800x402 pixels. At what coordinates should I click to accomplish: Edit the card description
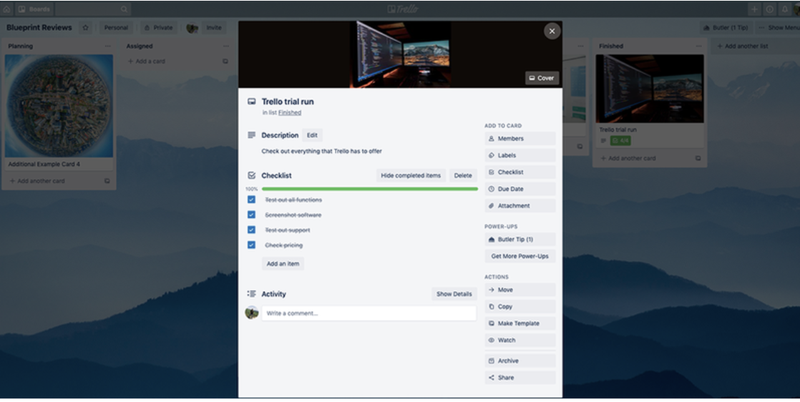tap(312, 135)
